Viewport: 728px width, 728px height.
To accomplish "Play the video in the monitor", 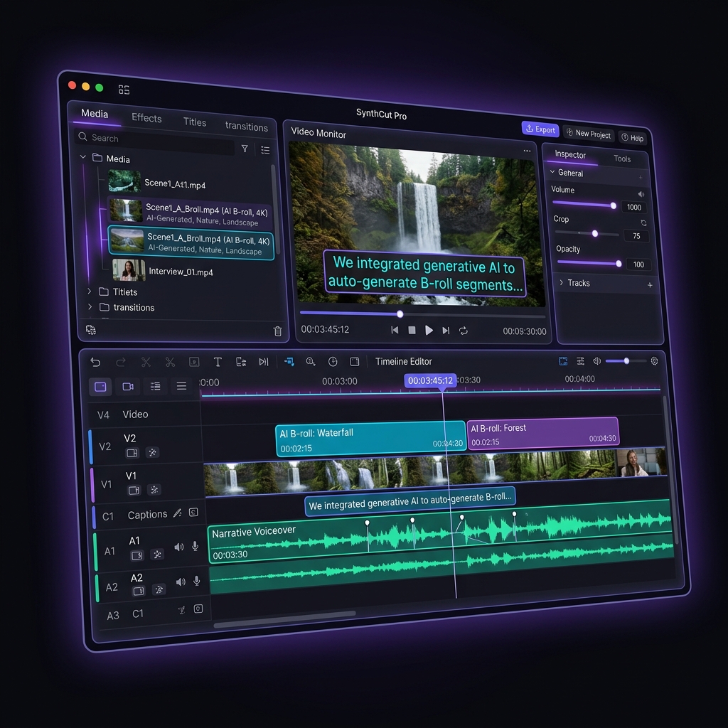I will [x=429, y=330].
